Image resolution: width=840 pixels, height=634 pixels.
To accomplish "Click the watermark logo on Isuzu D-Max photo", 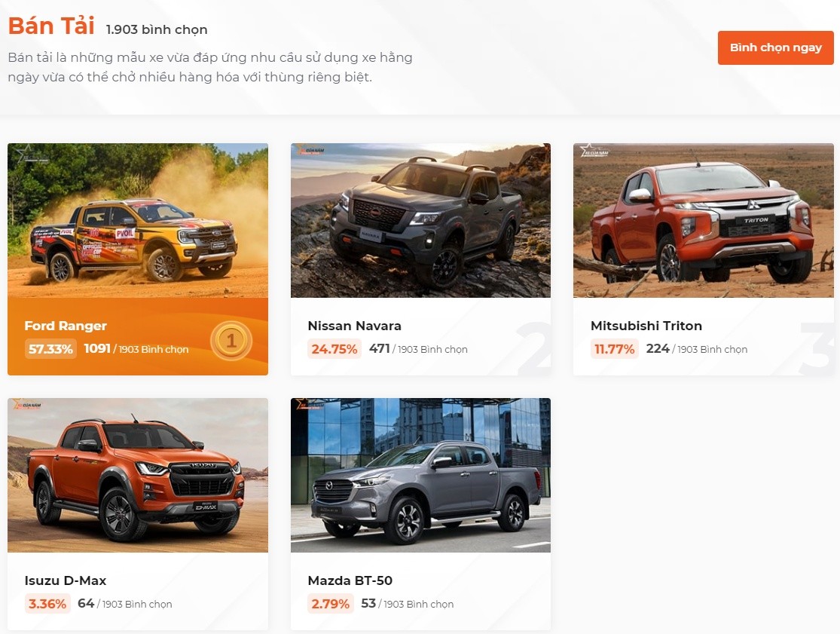I will tap(26, 405).
